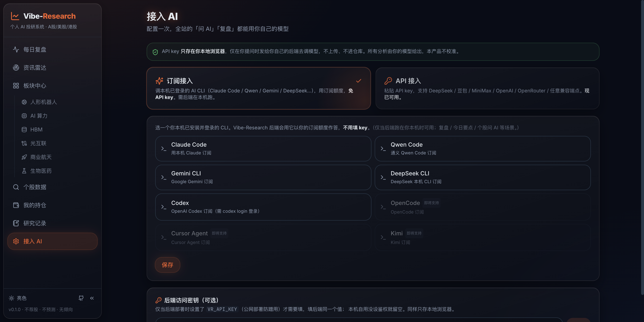
Task: Click the key icon on API 接入
Action: 388,81
